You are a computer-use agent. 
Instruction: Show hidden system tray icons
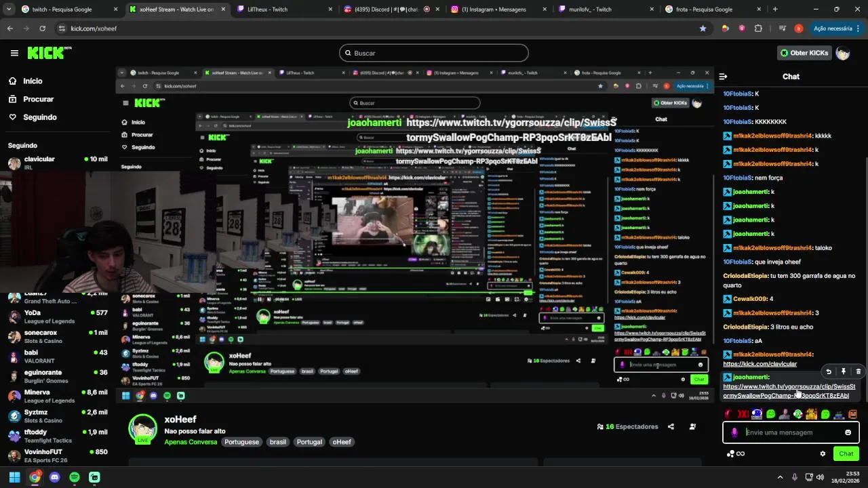(x=781, y=477)
